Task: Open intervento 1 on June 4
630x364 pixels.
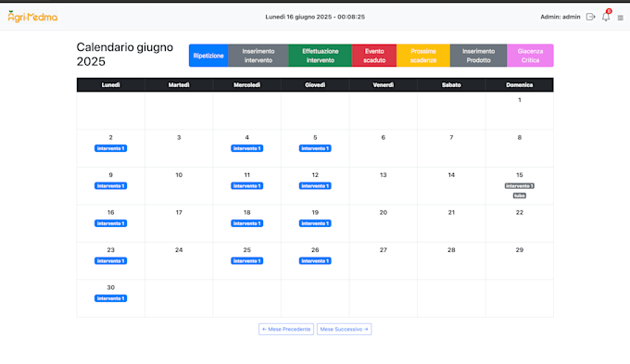Action: pyautogui.click(x=247, y=148)
